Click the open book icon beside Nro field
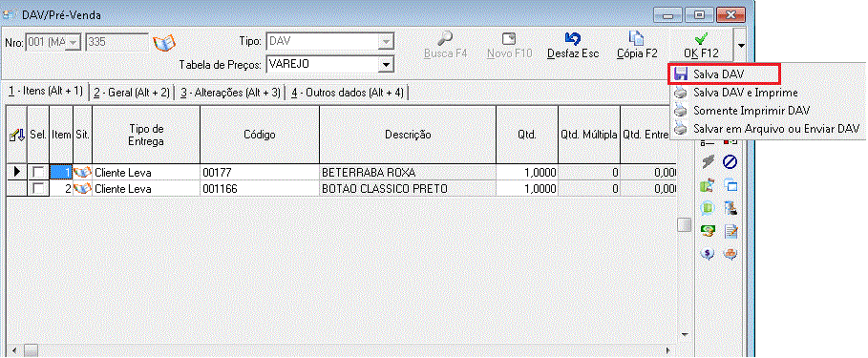Viewport: 868px width, 358px height. coord(164,43)
